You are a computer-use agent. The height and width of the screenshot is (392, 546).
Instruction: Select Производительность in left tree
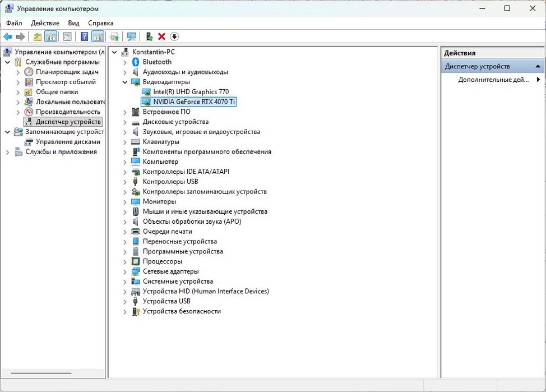(68, 112)
